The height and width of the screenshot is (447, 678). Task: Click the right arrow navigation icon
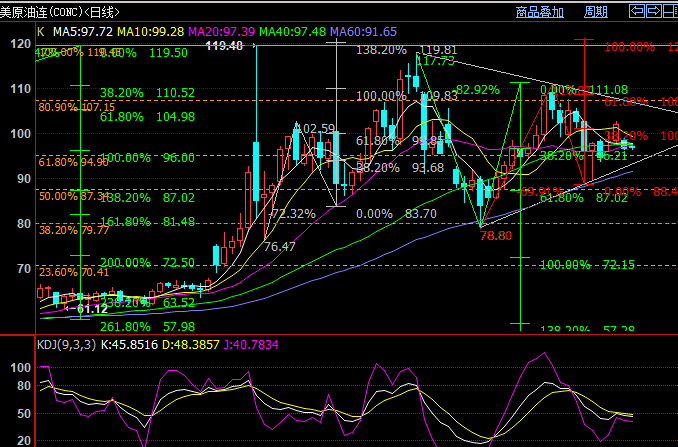pos(654,11)
